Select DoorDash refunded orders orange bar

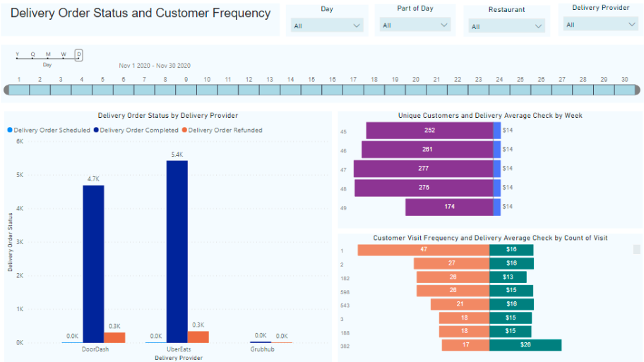(114, 337)
